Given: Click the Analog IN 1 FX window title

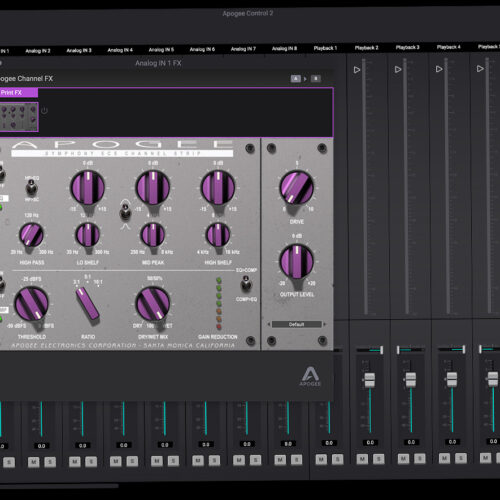Looking at the screenshot, I should pos(158,63).
